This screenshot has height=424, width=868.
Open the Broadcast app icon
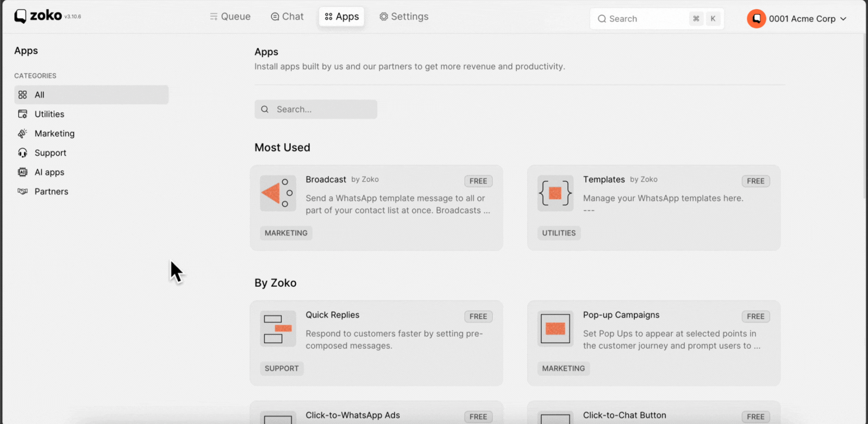[278, 193]
